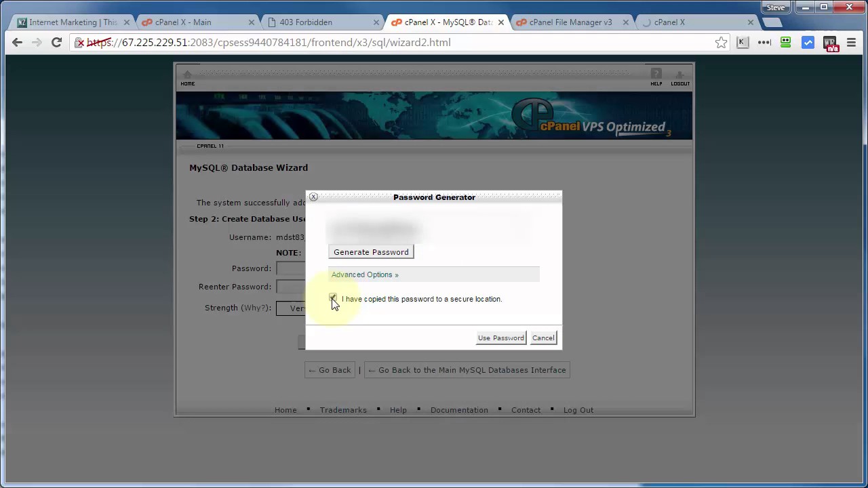Reload the page with refresh icon
This screenshot has width=868, height=488.
click(57, 43)
